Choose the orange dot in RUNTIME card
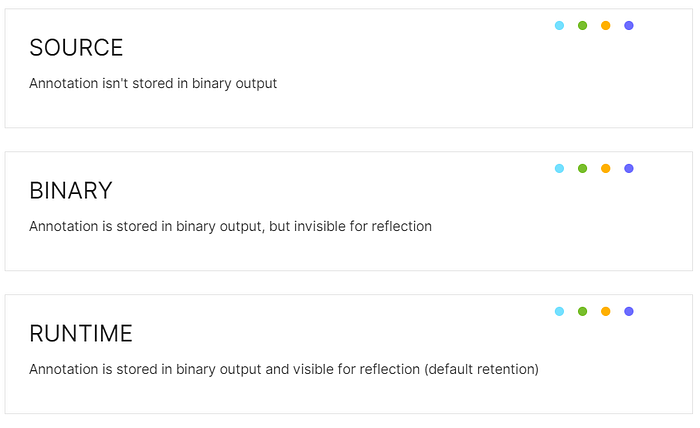Image resolution: width=700 pixels, height=428 pixels. pos(605,311)
